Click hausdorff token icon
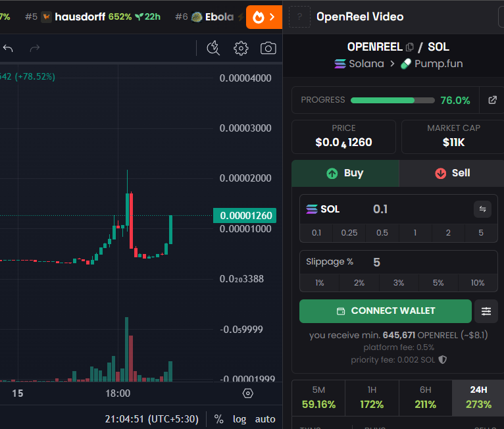The height and width of the screenshot is (429, 504). point(46,16)
